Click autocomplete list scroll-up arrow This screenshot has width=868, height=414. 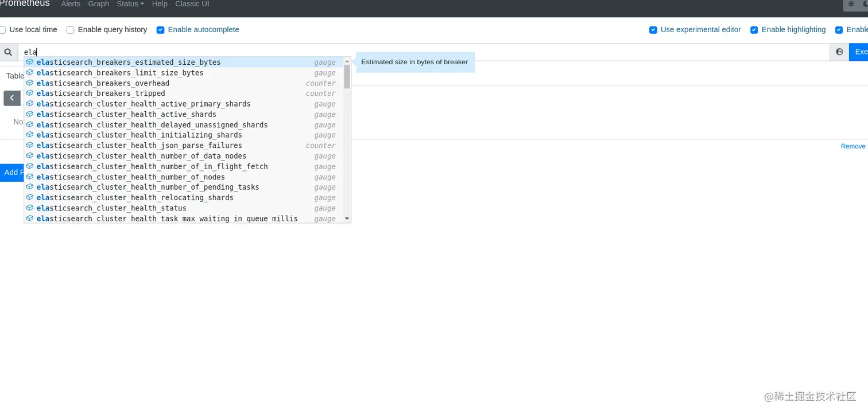click(x=347, y=61)
